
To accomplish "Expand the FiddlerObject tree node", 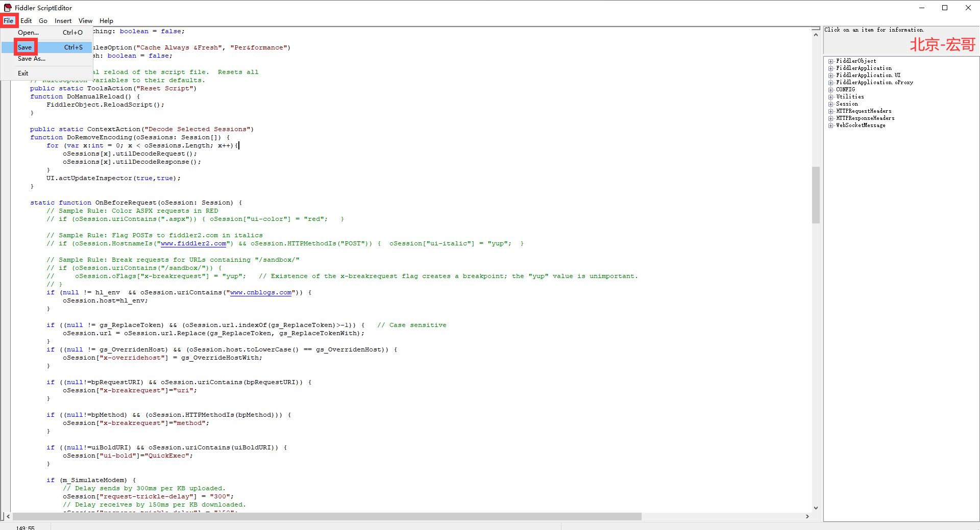I will (830, 61).
